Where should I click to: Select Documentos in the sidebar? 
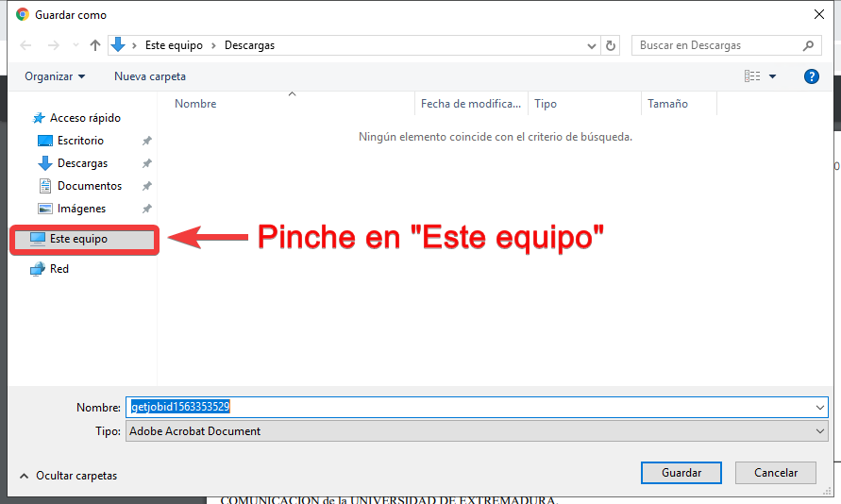click(x=89, y=186)
